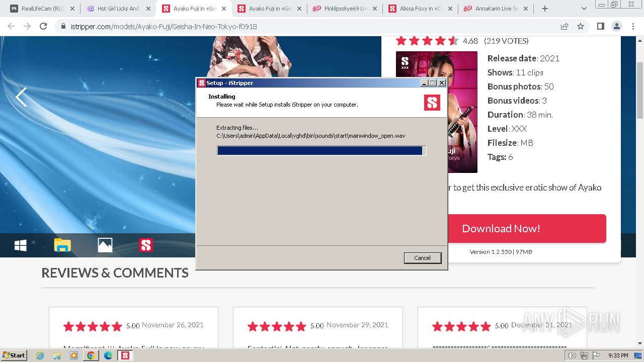This screenshot has height=362, width=644.
Task: Click the file folder icon on page
Action: pos(62,245)
